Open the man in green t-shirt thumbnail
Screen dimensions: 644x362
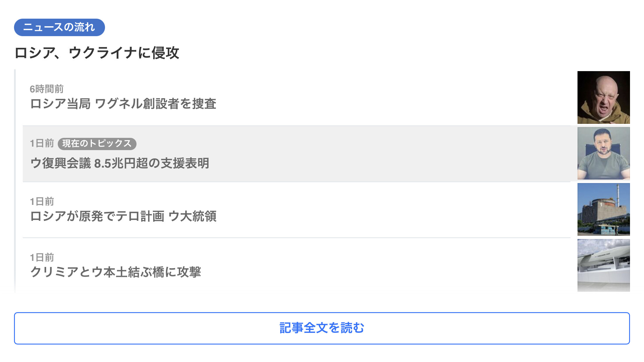coord(604,153)
